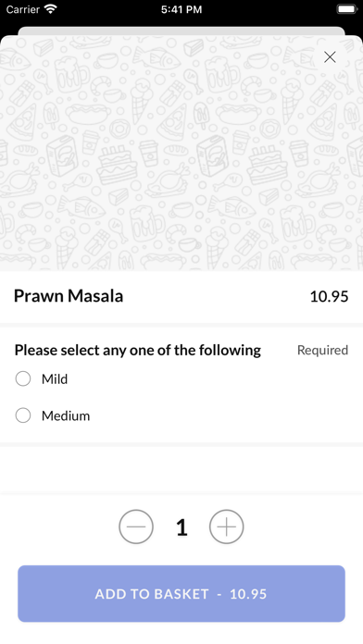Choose the Medium spice label text
Viewport: 363px width, 644px height.
pyautogui.click(x=66, y=416)
